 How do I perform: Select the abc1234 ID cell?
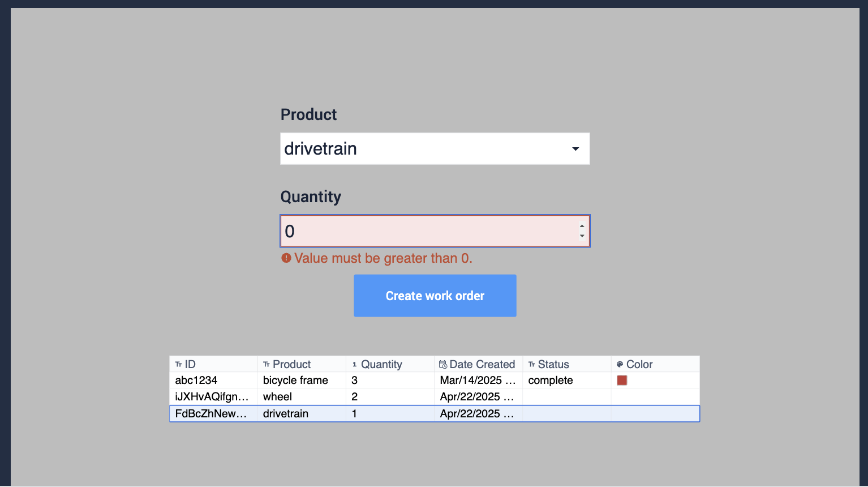[213, 380]
